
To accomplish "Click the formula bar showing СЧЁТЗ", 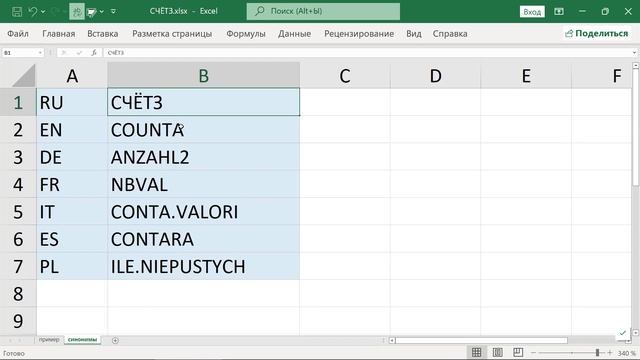I will [x=367, y=53].
